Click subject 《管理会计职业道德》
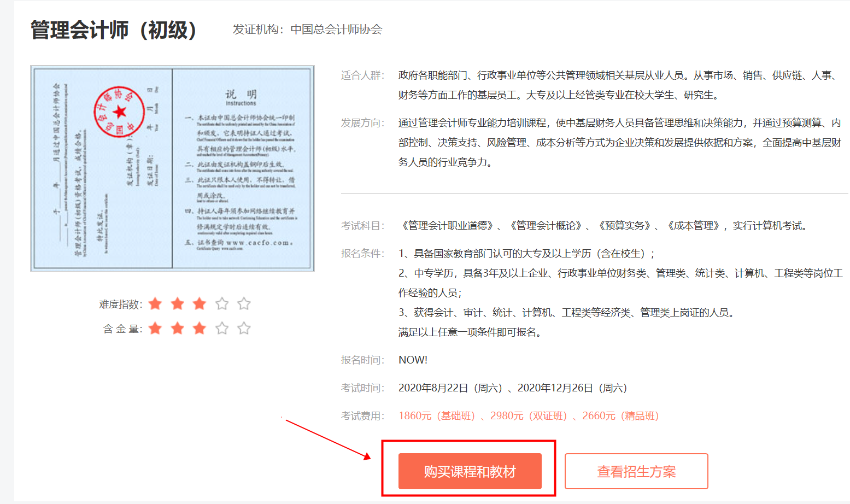Screen dimensions: 850x504 448,226
